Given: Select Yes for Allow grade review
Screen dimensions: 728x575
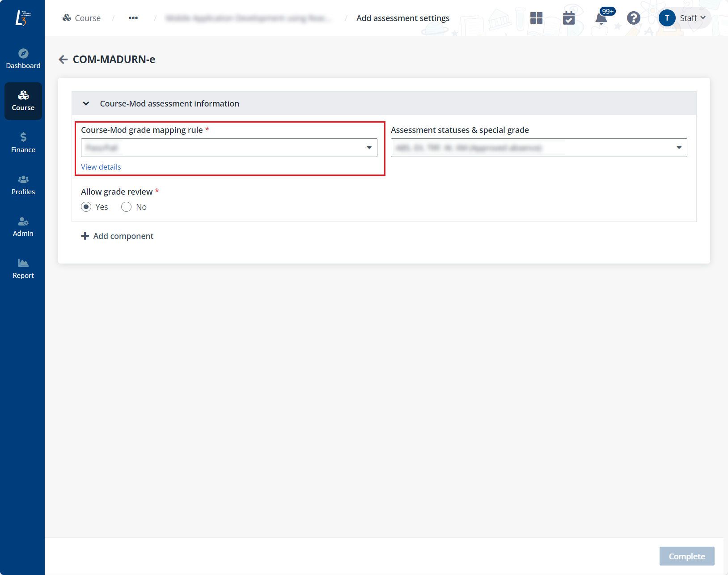Looking at the screenshot, I should [x=86, y=207].
